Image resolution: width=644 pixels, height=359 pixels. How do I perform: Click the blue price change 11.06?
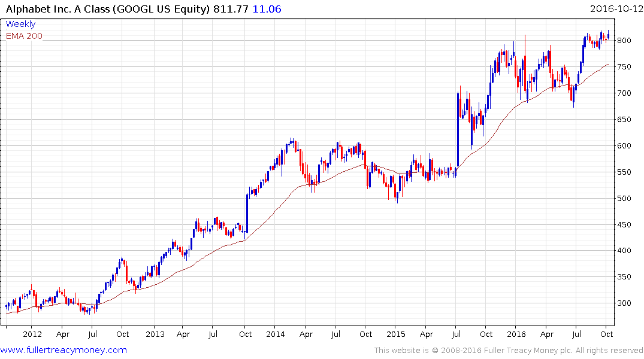pyautogui.click(x=267, y=9)
